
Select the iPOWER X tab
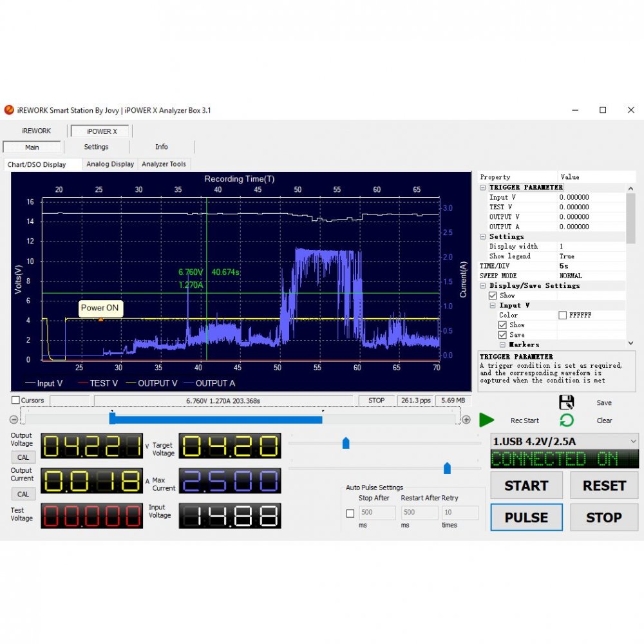(x=102, y=131)
